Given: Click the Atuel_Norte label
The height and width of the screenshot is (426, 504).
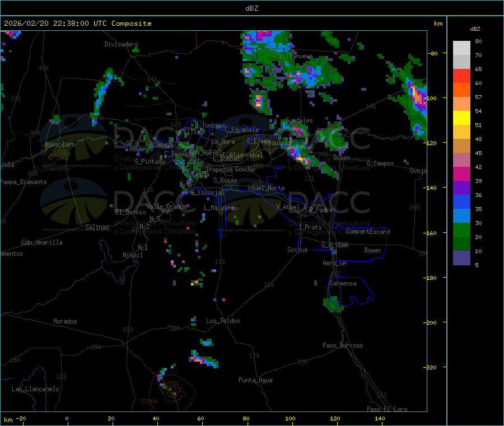Looking at the screenshot, I should (x=266, y=188).
